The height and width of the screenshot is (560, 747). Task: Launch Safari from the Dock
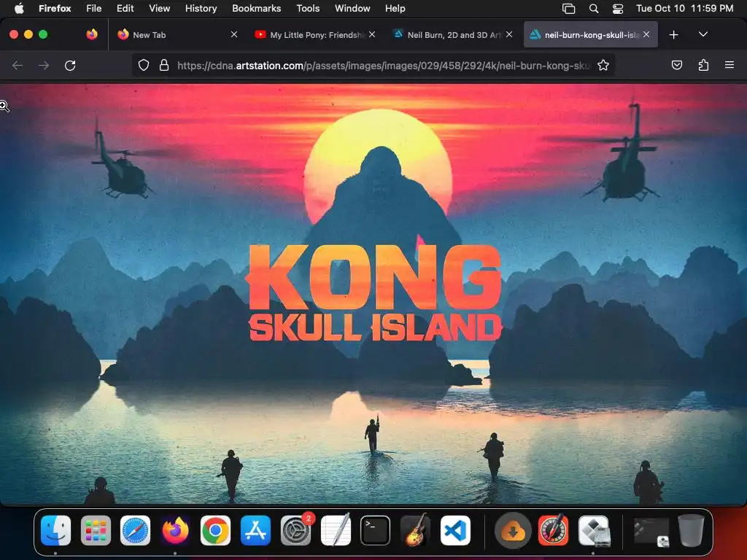tap(135, 530)
